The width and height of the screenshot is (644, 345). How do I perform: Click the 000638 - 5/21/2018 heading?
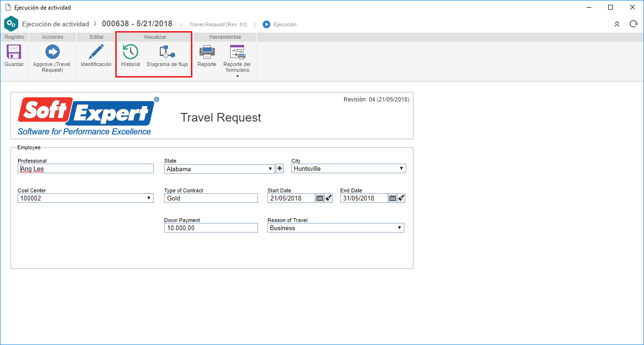pos(137,24)
